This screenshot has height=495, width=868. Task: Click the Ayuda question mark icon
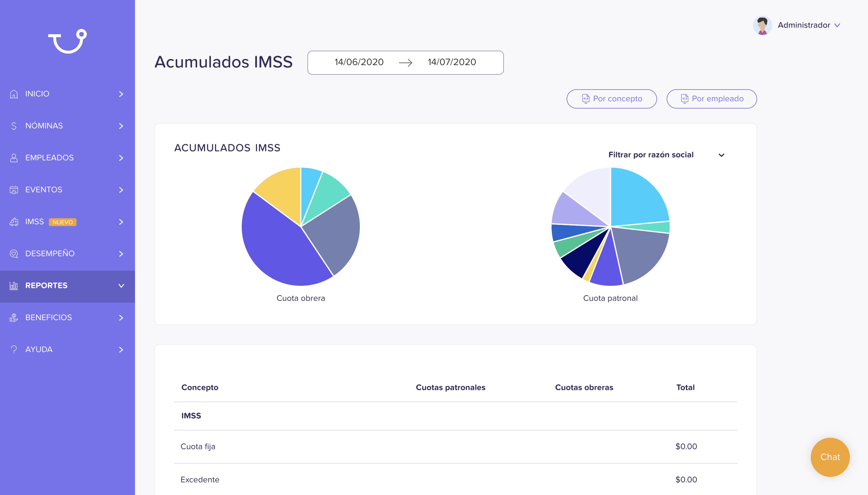tap(14, 349)
